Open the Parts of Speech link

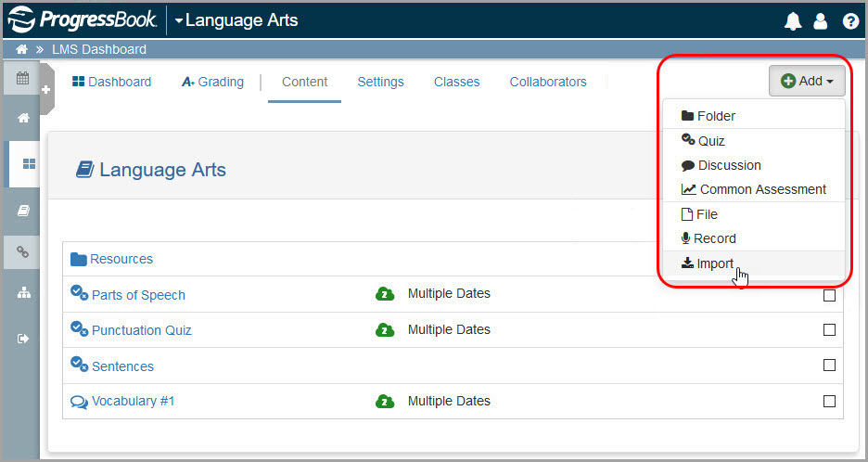pyautogui.click(x=138, y=295)
